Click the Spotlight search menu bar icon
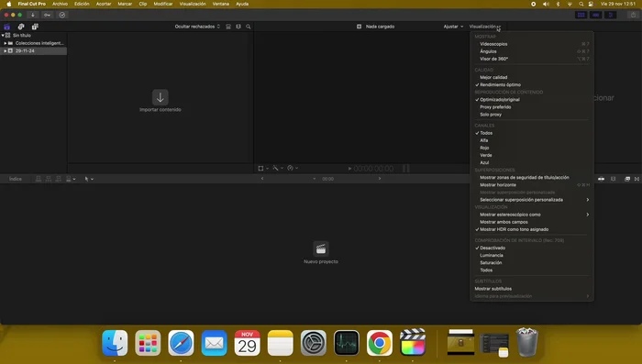The height and width of the screenshot is (364, 642). [x=581, y=4]
